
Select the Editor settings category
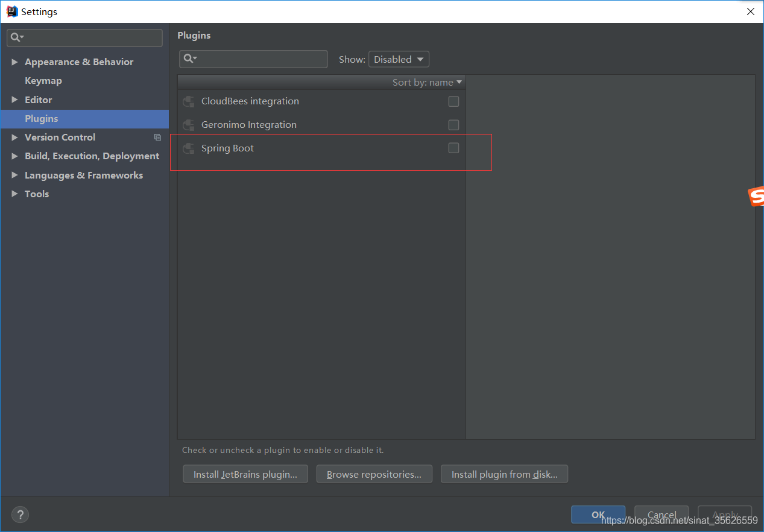click(x=38, y=100)
